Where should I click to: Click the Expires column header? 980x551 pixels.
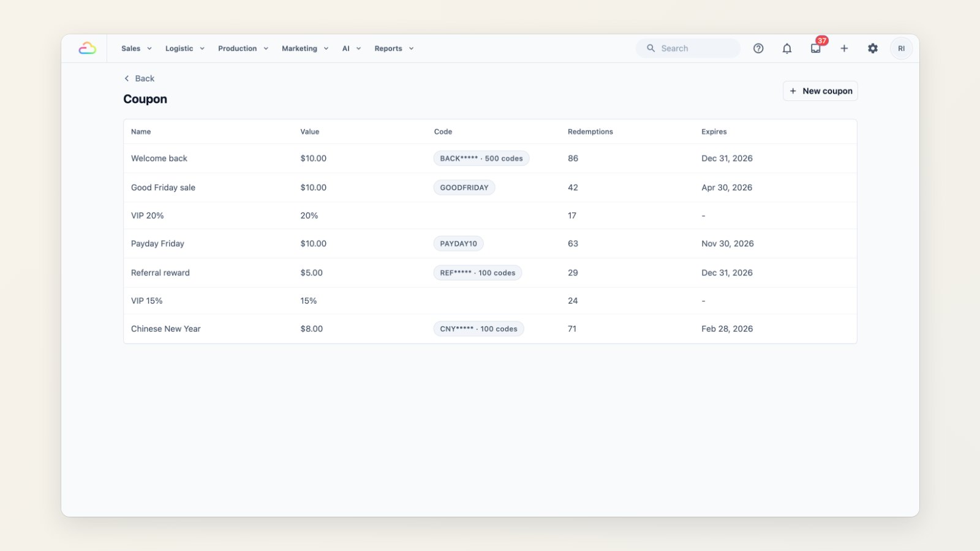click(714, 132)
